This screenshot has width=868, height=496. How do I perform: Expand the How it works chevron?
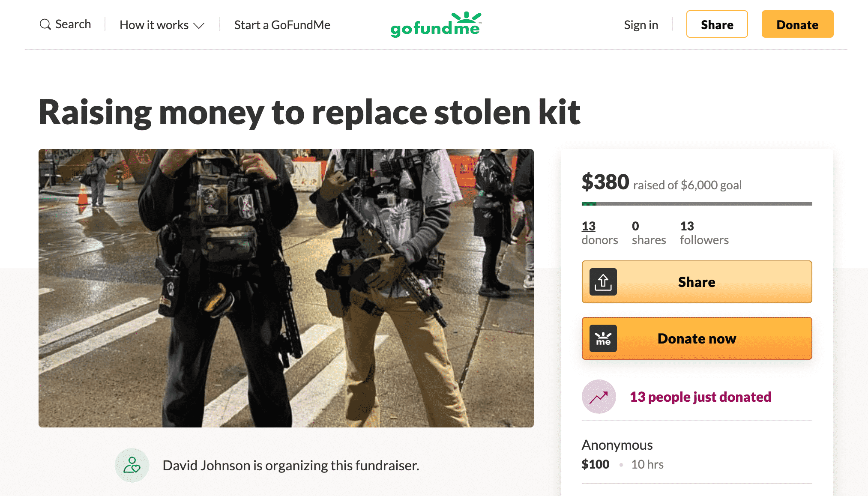(199, 26)
